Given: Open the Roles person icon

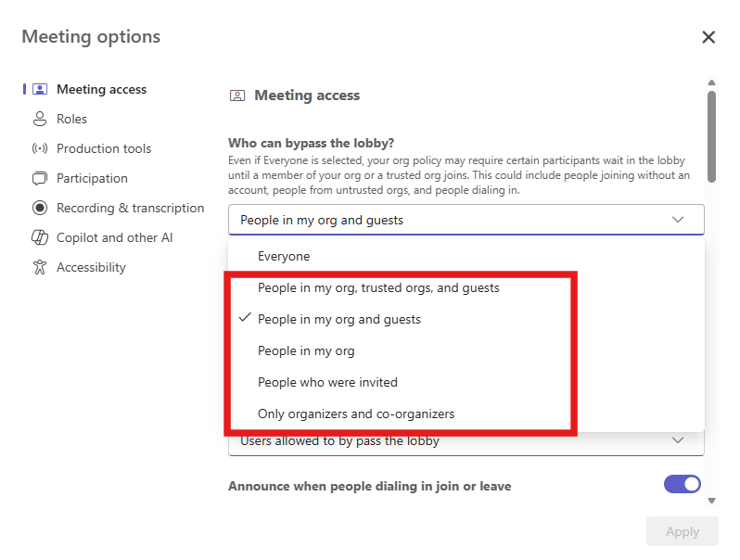Looking at the screenshot, I should [x=40, y=119].
